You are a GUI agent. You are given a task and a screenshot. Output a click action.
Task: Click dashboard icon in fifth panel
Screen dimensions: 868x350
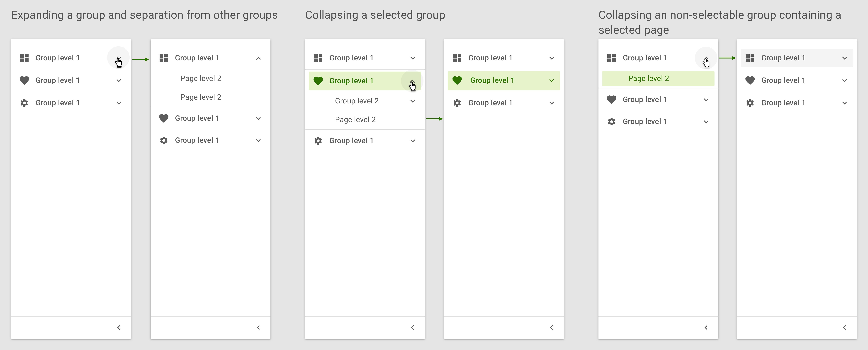612,58
